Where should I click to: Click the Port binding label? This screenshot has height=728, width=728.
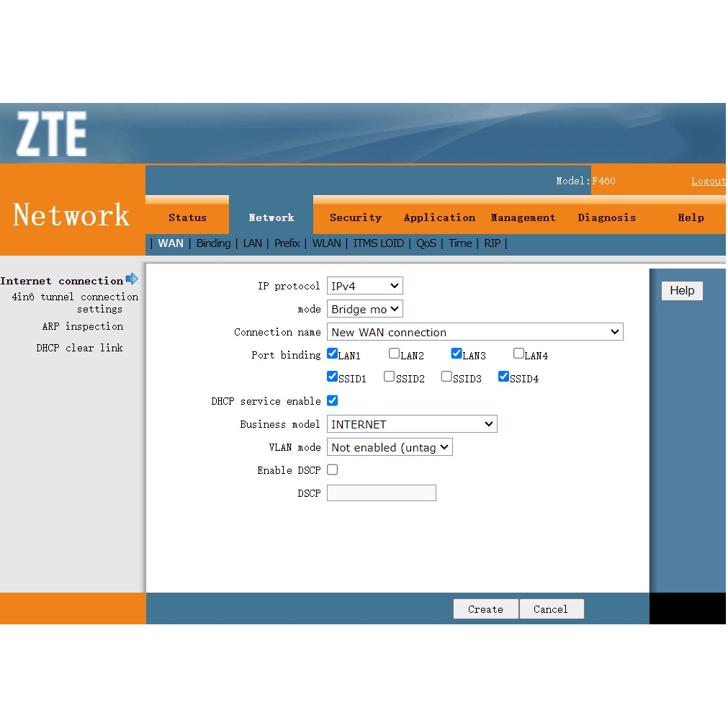[286, 355]
